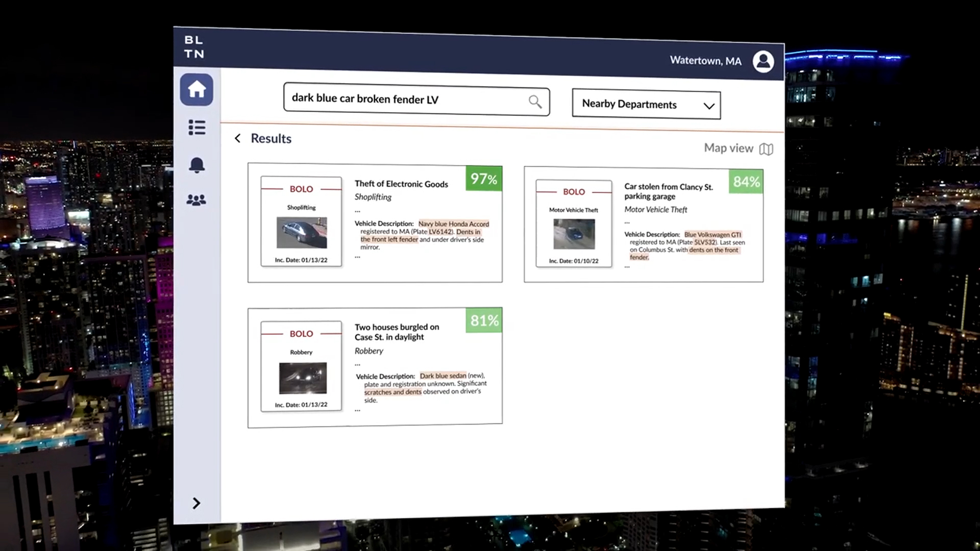Open the Nearby Departments dropdown
Screen dimensions: 980x551
click(x=646, y=105)
